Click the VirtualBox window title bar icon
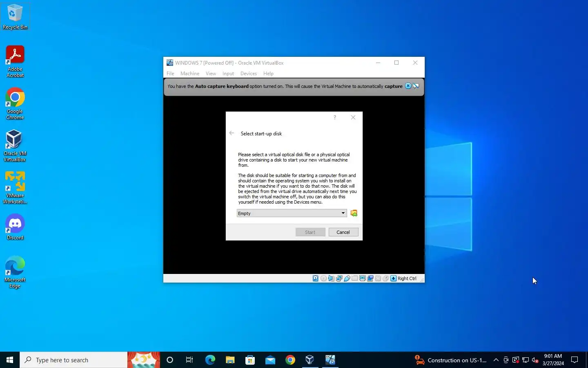Viewport: 588px width, 368px height. (170, 63)
